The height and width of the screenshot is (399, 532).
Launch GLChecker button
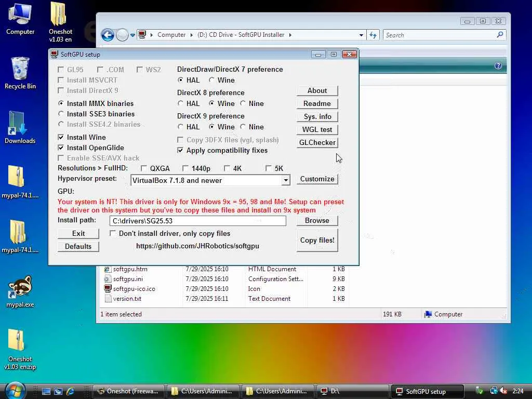pyautogui.click(x=317, y=142)
